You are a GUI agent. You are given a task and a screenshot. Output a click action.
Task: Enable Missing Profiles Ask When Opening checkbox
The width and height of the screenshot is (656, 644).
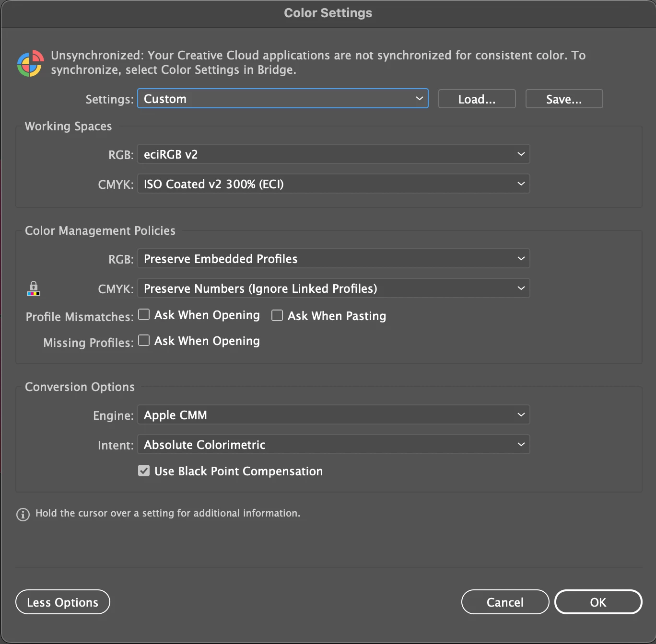click(x=144, y=340)
